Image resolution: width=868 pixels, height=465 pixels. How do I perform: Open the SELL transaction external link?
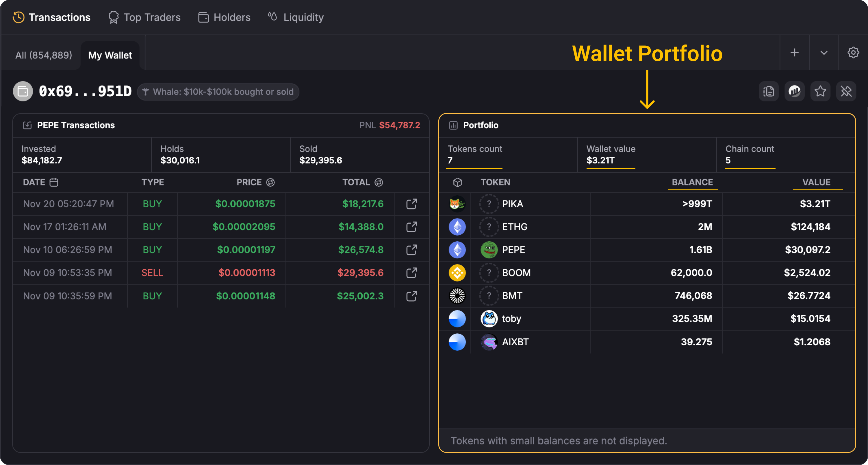411,273
